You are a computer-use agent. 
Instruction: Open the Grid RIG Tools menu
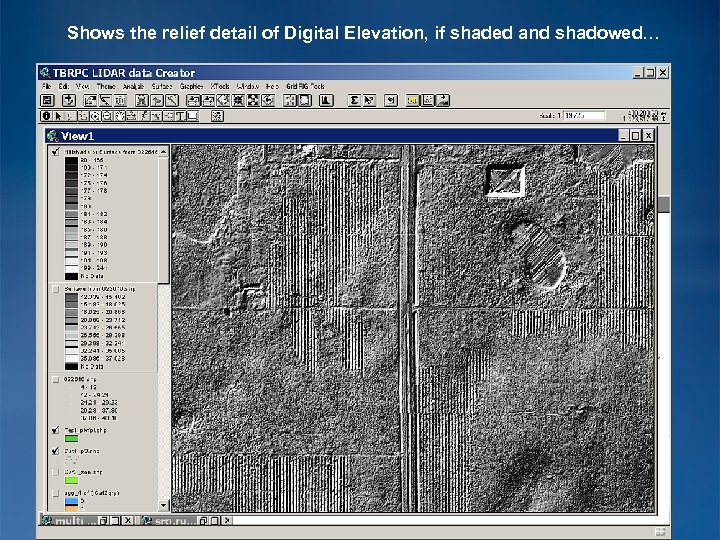305,86
